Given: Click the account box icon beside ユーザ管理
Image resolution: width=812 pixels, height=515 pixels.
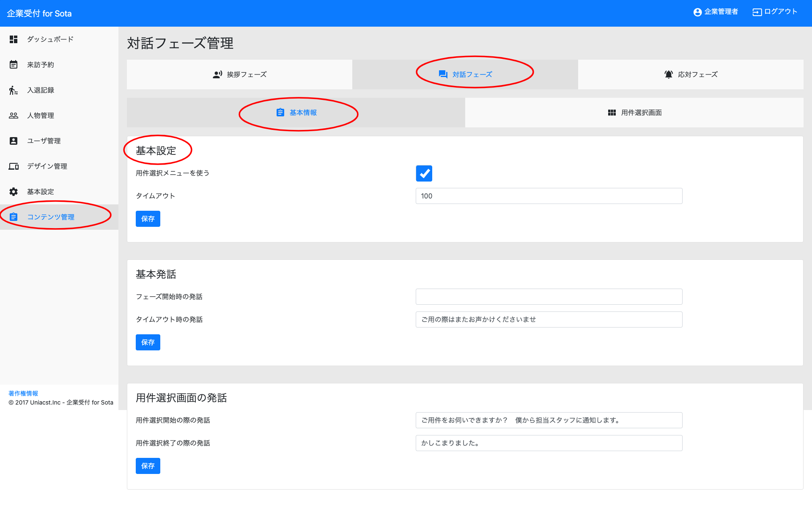Looking at the screenshot, I should 14,141.
